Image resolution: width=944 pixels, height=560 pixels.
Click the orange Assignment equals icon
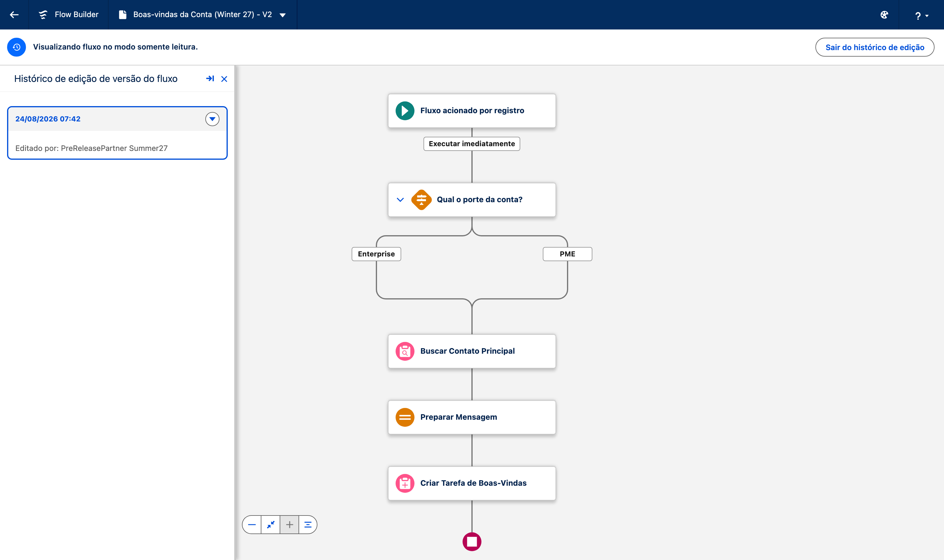point(405,417)
